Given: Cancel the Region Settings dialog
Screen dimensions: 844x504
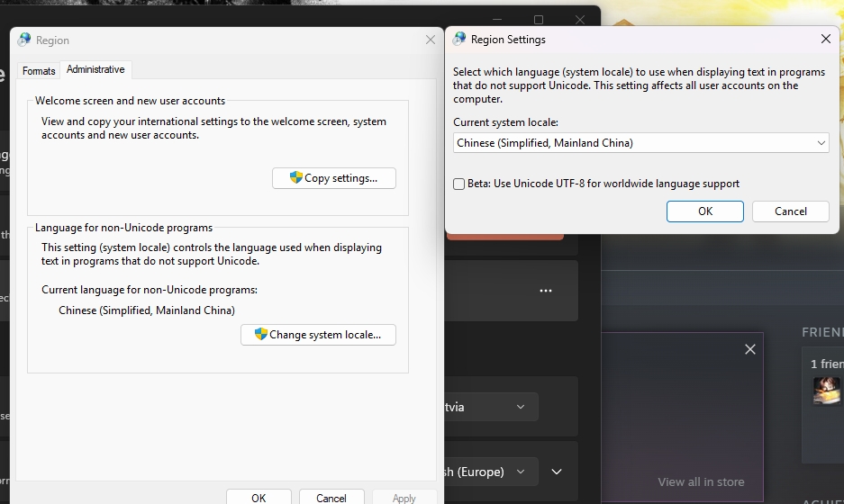Looking at the screenshot, I should (x=790, y=211).
